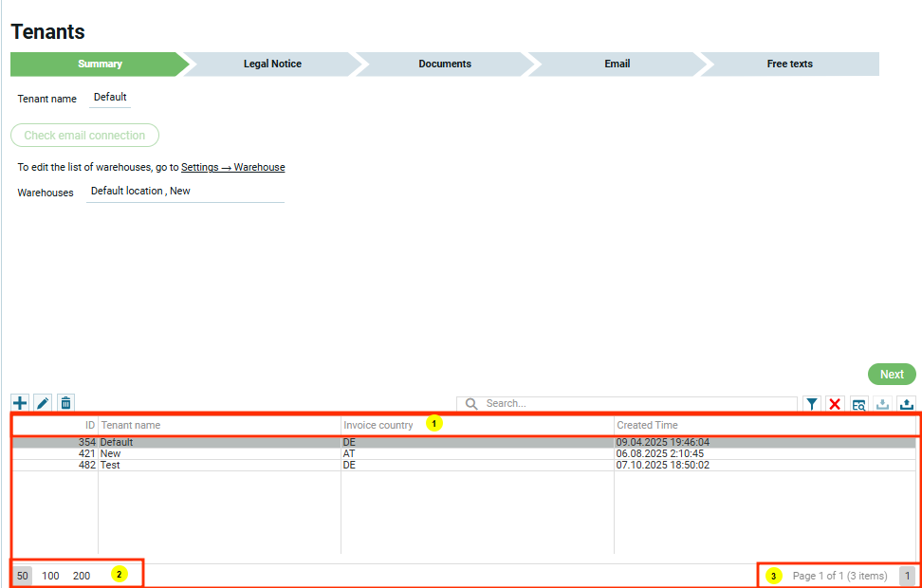Viewport: 922px width, 588px height.
Task: Click the import (download tray) icon
Action: [x=882, y=404]
